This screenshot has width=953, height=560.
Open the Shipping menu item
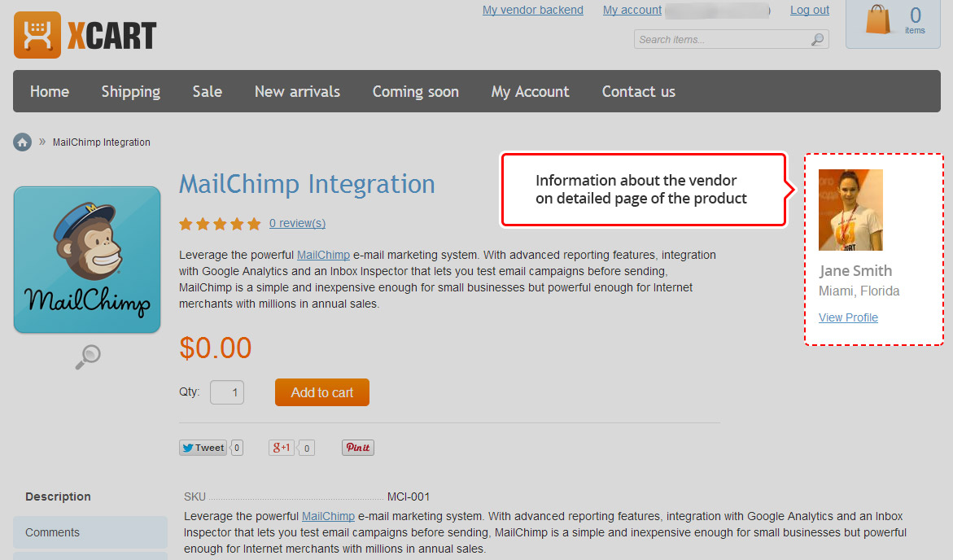[x=131, y=92]
